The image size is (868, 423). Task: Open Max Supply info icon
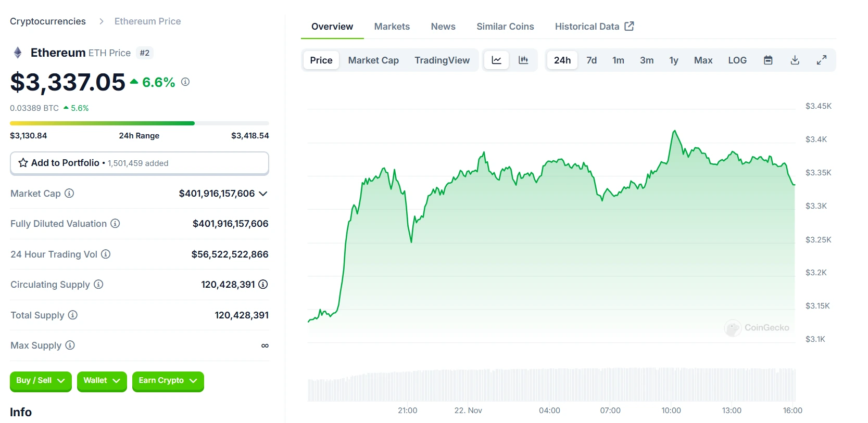pos(70,345)
